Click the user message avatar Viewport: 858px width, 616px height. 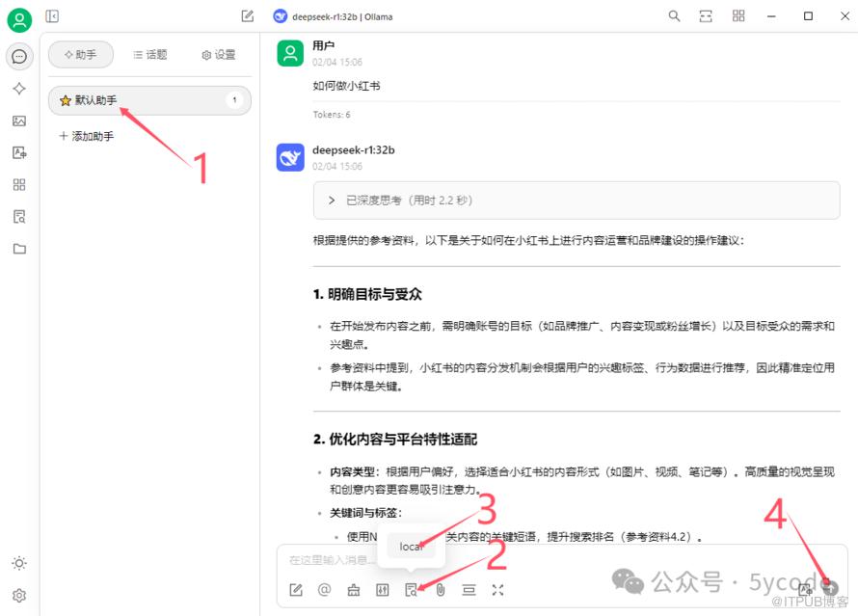290,53
